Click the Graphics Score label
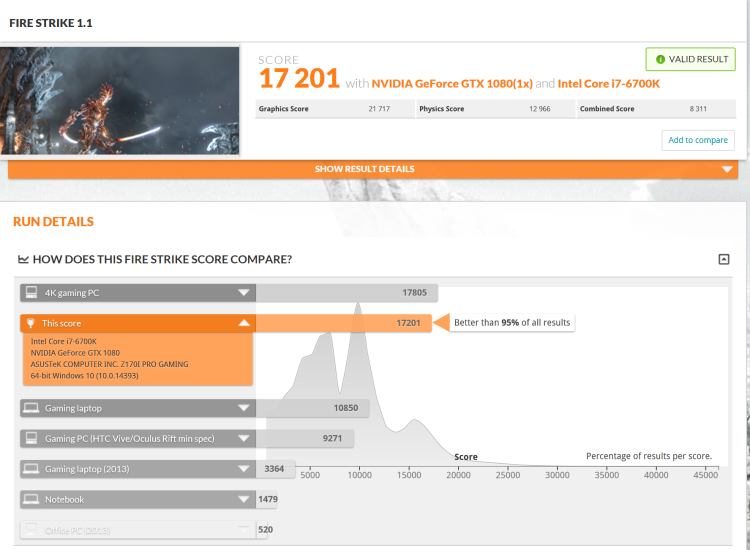750x550 pixels. (284, 109)
